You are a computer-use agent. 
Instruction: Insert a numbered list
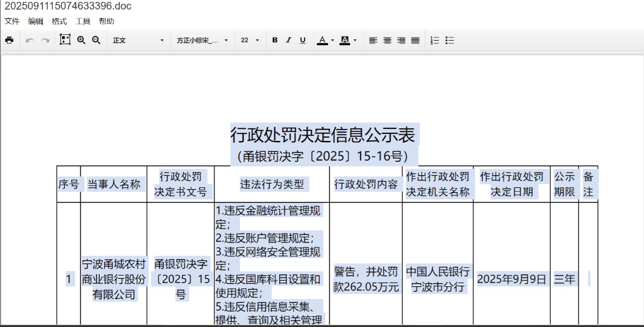click(435, 40)
